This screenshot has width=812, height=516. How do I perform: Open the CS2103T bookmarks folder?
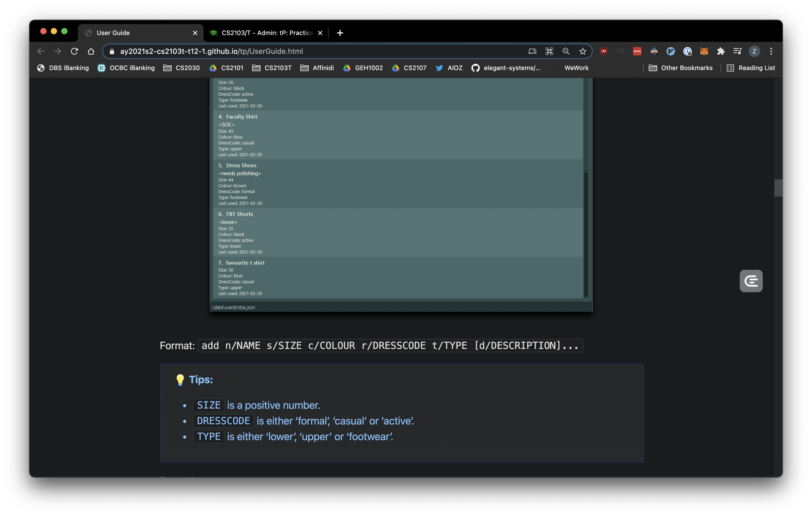tap(272, 68)
